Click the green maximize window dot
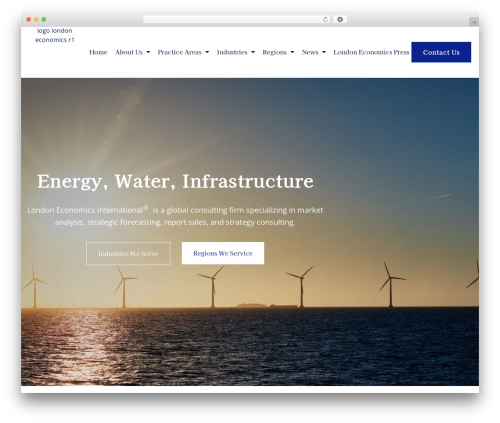The image size is (500, 423). point(44,19)
